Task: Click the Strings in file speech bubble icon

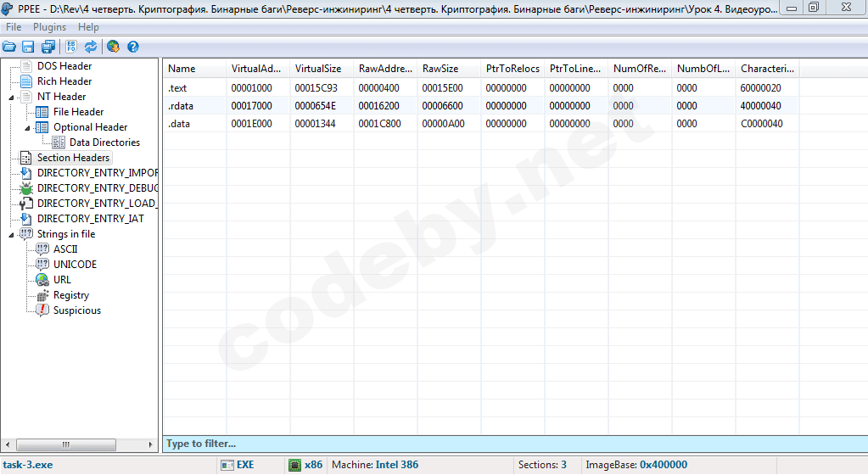Action: click(x=26, y=234)
